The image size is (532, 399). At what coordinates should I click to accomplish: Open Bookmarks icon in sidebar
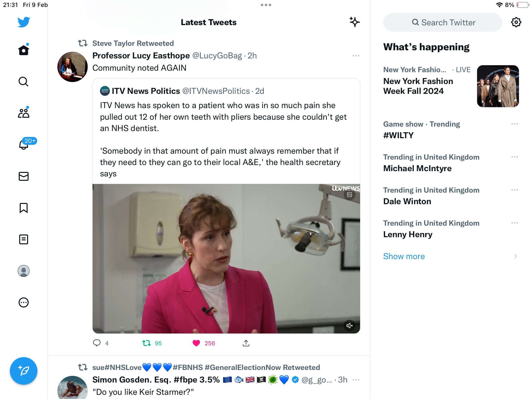pyautogui.click(x=24, y=208)
